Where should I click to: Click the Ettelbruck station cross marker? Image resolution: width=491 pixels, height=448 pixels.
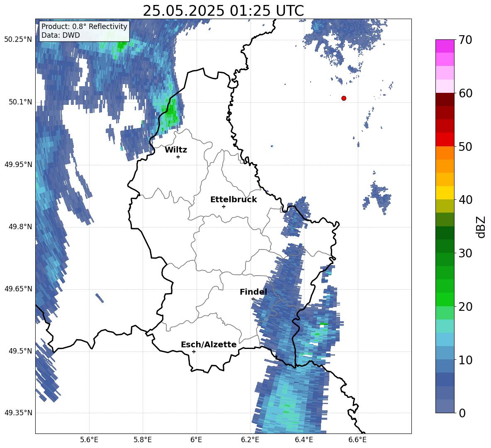224,206
